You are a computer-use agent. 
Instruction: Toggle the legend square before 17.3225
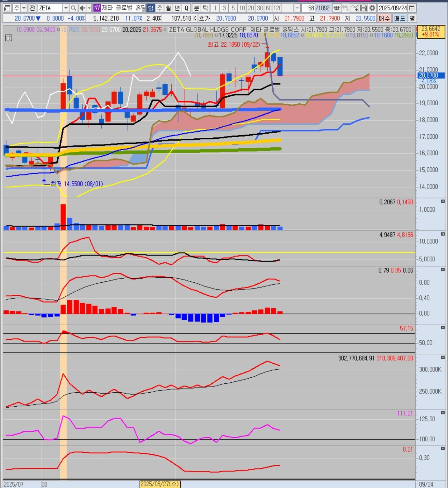pyautogui.click(x=216, y=35)
